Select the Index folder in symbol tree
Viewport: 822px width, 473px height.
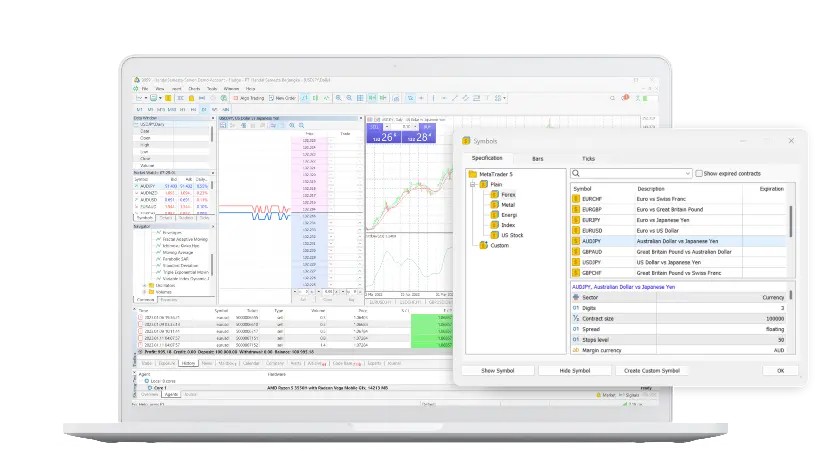503,225
